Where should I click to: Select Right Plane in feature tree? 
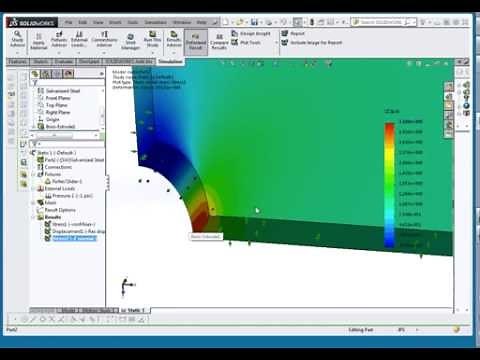click(x=54, y=112)
